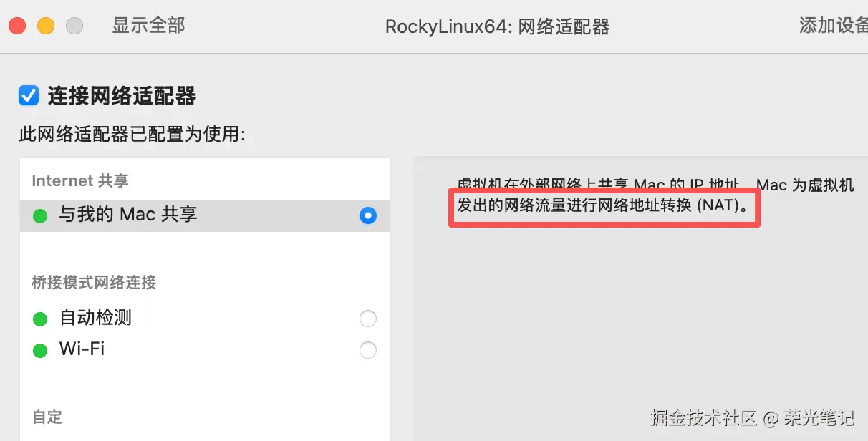Click the RockyLinux64: 网络适配器 window title

(x=497, y=27)
